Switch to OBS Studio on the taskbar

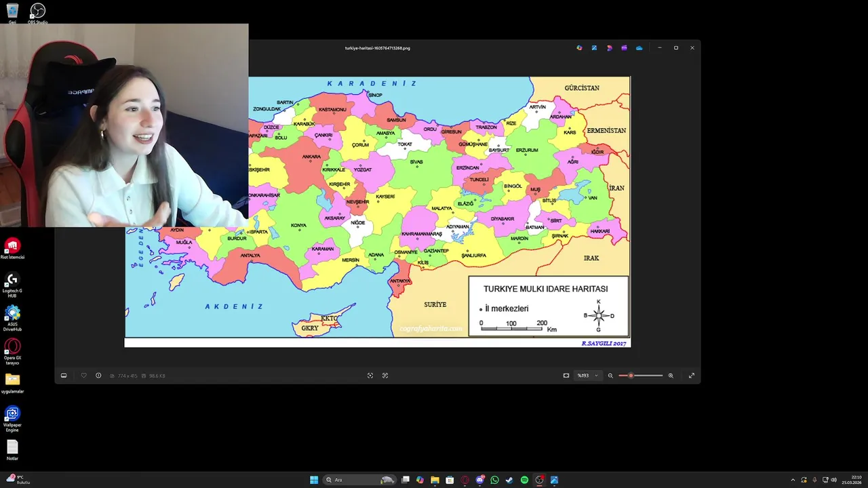tap(539, 480)
